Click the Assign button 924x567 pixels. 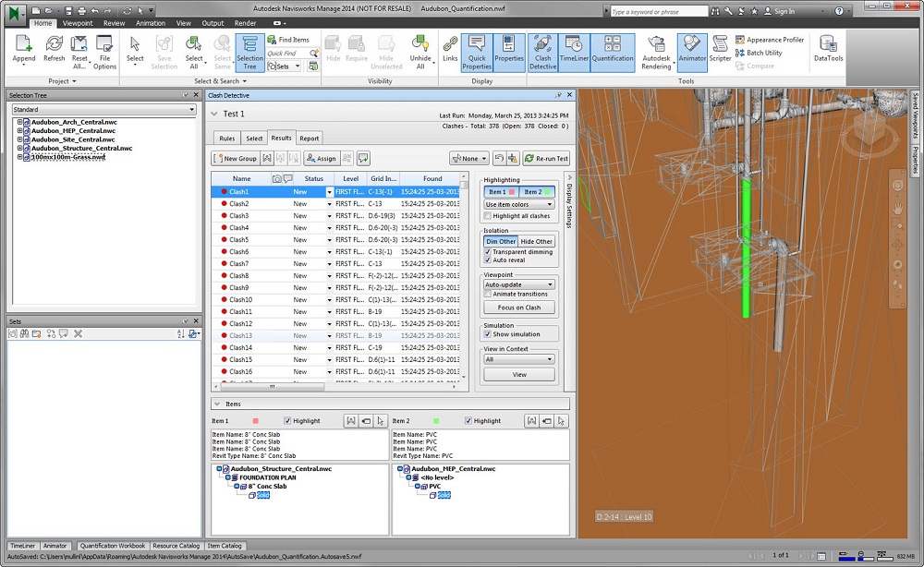pos(322,159)
